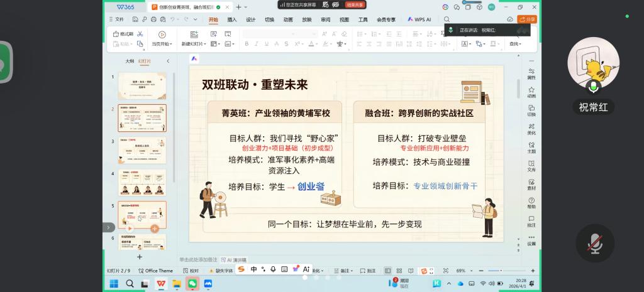Open the 属性 properties side panel
The height and width of the screenshot is (292, 644).
click(531, 73)
